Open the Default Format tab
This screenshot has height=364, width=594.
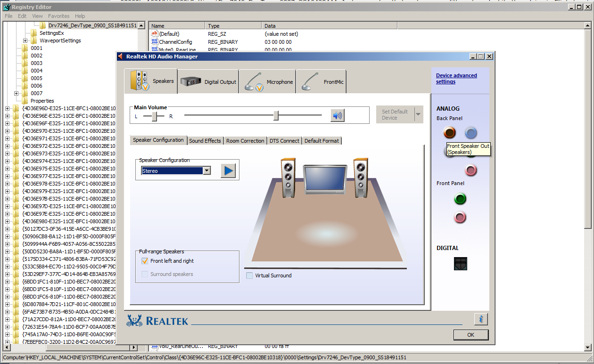pyautogui.click(x=322, y=141)
